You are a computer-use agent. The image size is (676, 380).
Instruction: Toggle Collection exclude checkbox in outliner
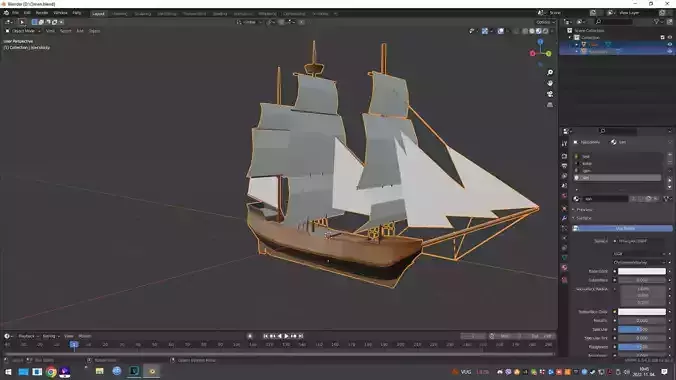point(663,38)
